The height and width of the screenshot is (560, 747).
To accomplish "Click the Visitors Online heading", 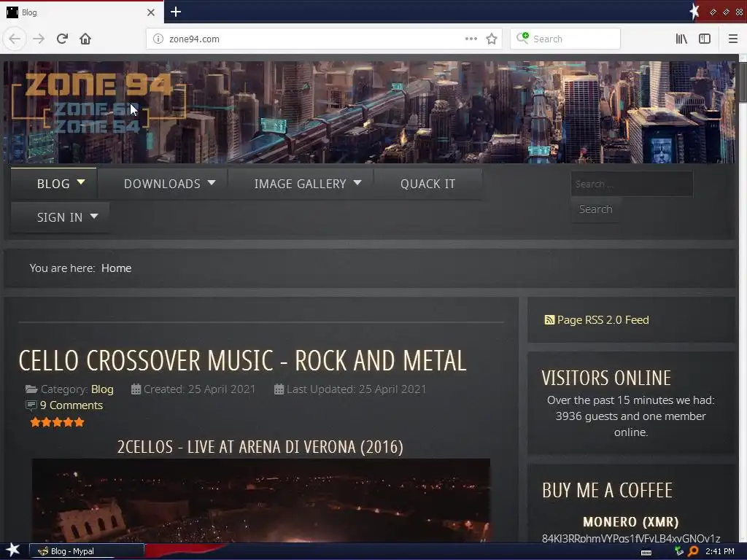I will [606, 378].
